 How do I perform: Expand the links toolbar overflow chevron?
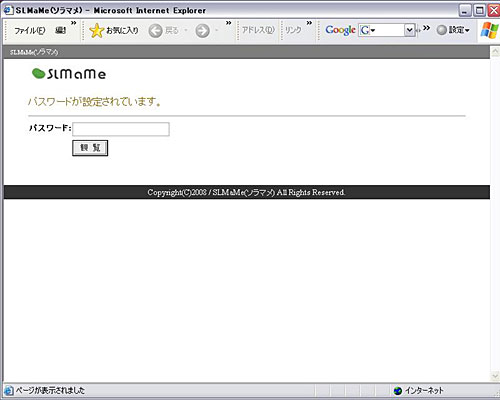tap(309, 23)
